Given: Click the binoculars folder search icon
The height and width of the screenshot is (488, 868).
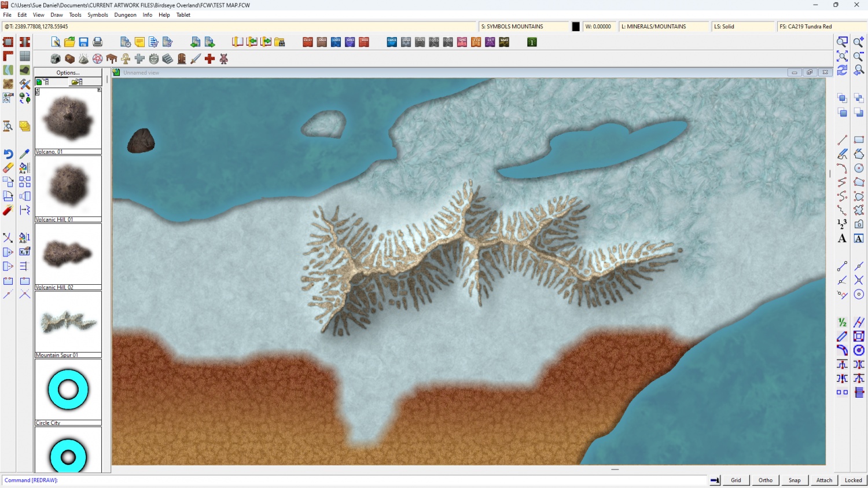Looking at the screenshot, I should 279,42.
